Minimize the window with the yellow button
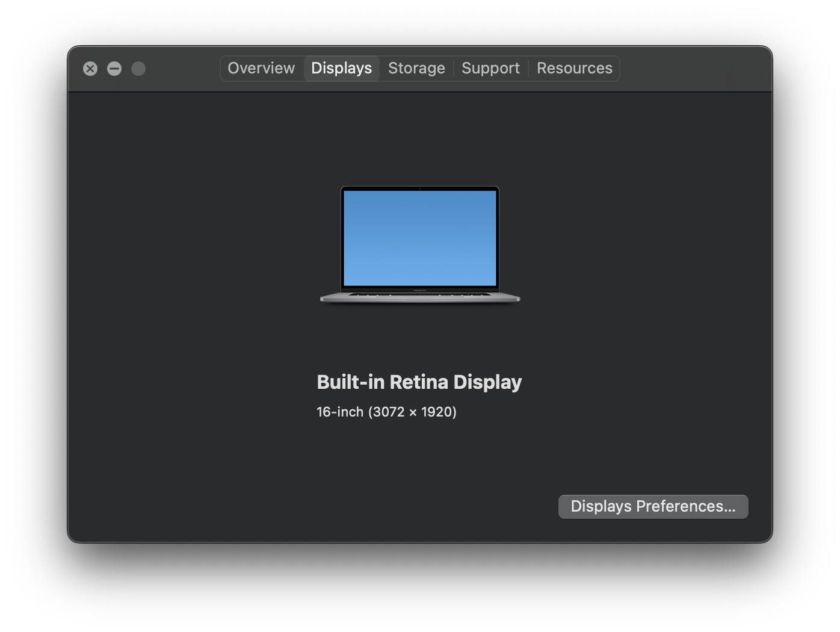 tap(114, 69)
